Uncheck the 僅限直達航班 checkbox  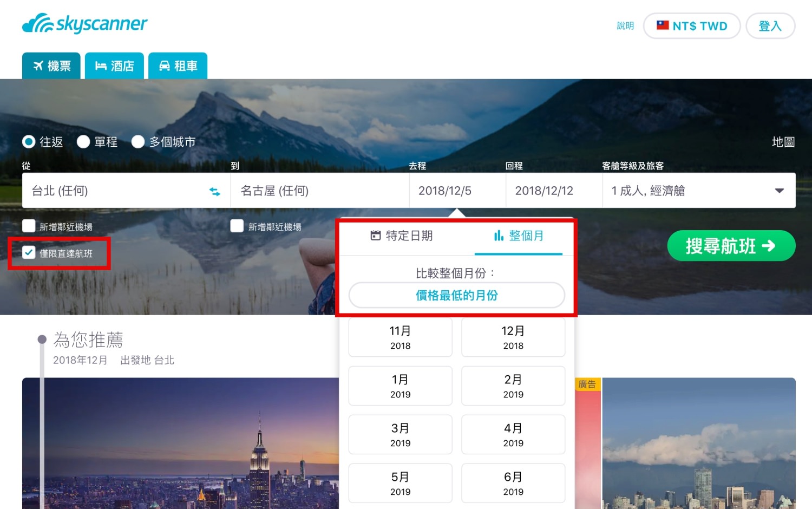coord(29,253)
